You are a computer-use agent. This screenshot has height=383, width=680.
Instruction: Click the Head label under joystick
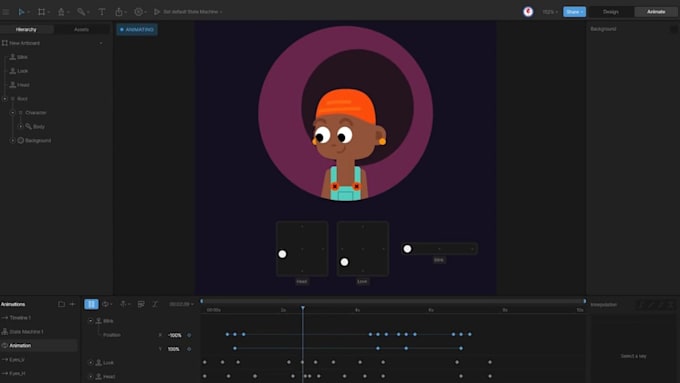(x=302, y=282)
